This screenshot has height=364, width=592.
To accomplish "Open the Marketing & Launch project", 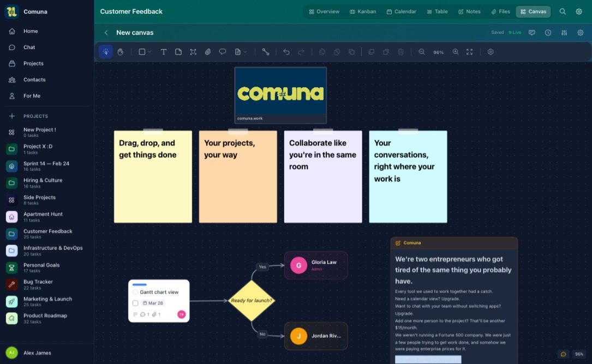I will (x=47, y=301).
